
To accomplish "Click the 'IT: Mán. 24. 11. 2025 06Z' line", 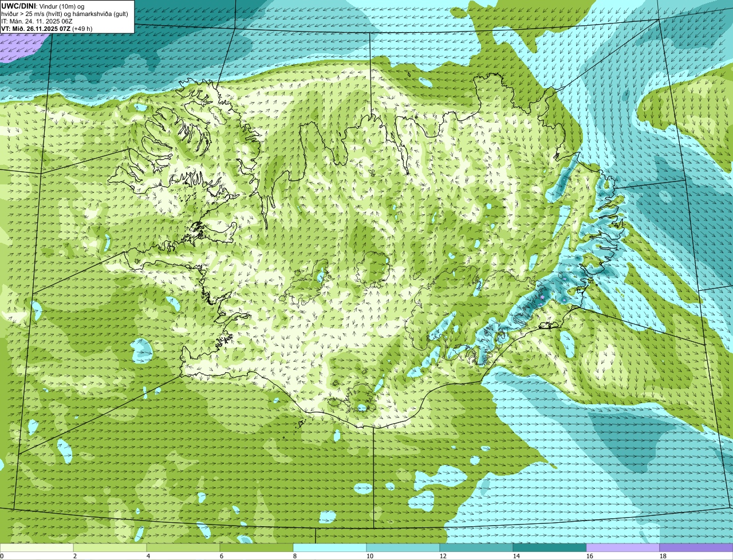I will (x=37, y=21).
